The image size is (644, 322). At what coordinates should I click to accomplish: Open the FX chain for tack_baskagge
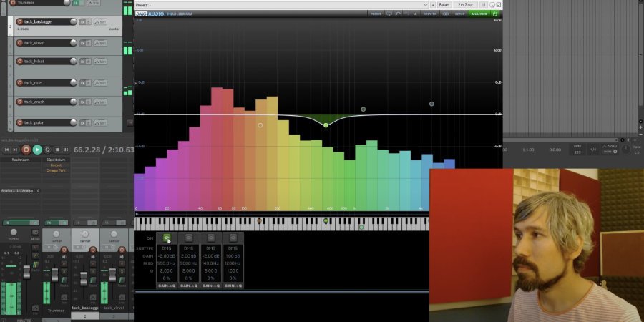click(82, 21)
